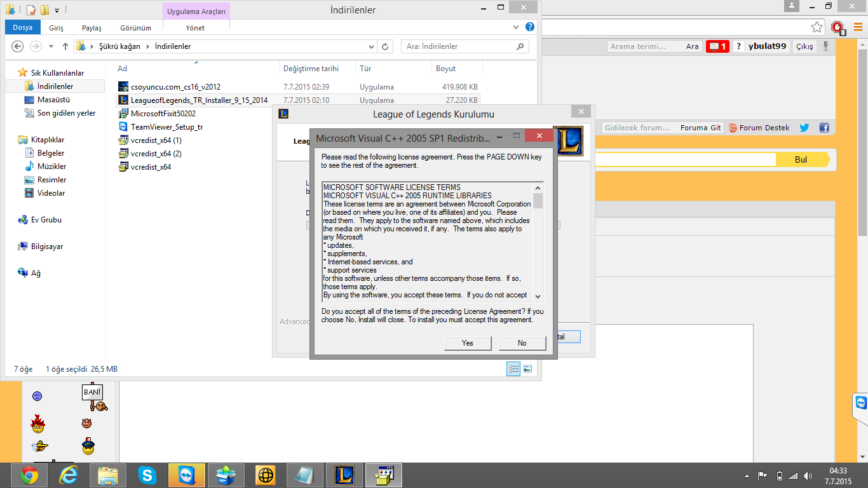Open the quick access toolbar customize dropdown
The height and width of the screenshot is (488, 868).
pos(57,11)
